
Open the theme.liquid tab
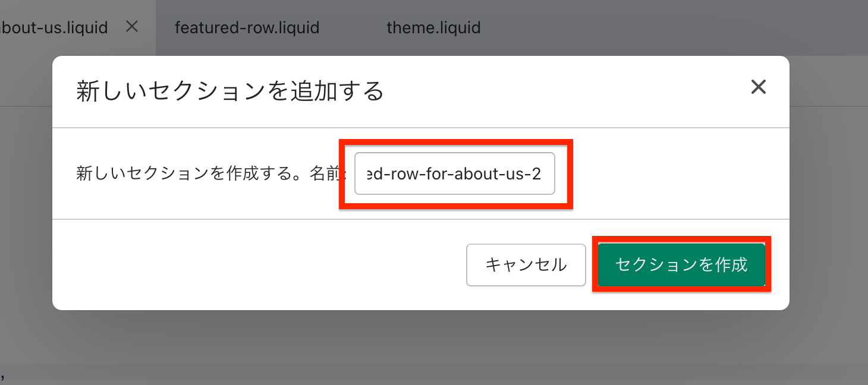pyautogui.click(x=433, y=27)
